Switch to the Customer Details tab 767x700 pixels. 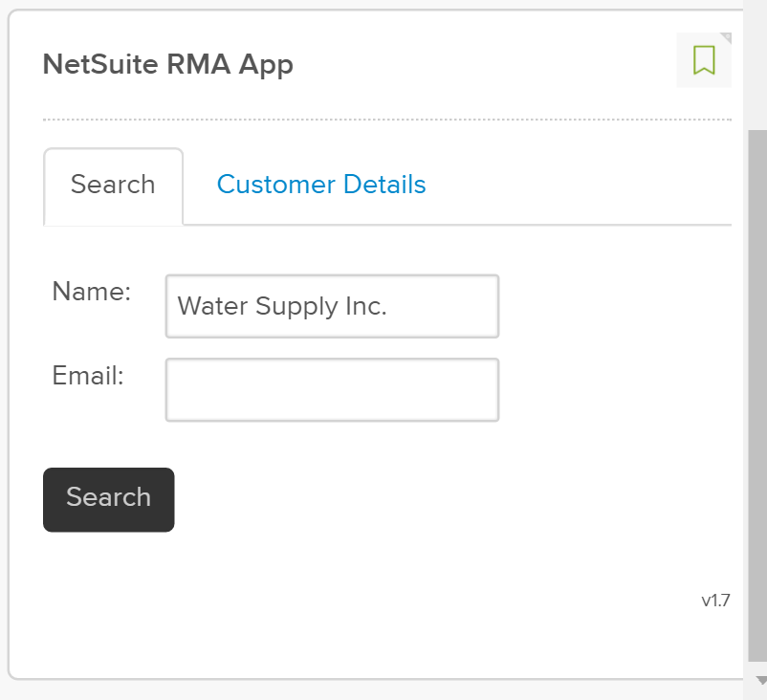click(321, 185)
